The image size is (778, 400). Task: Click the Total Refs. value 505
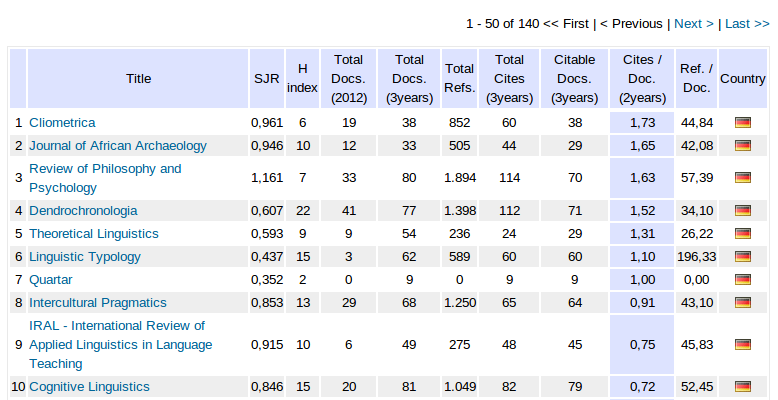coord(459,145)
